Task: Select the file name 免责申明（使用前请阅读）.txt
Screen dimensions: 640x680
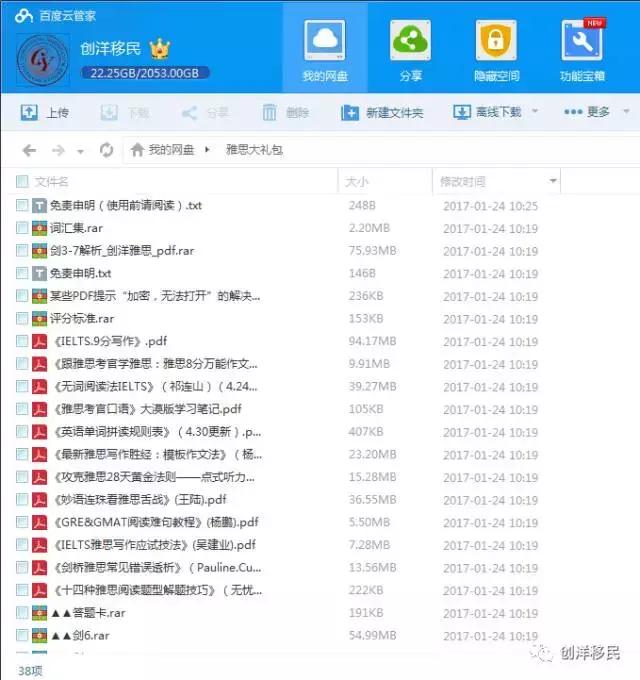Action: tap(126, 205)
